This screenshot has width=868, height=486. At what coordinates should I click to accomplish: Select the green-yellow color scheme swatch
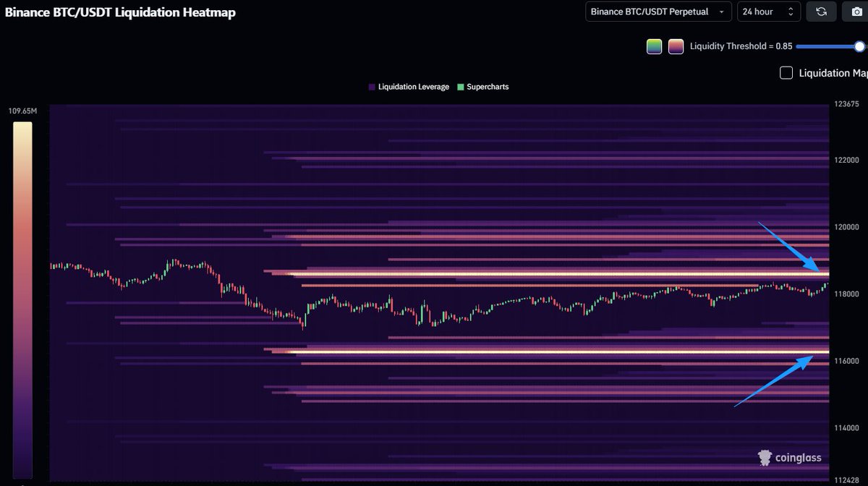click(654, 46)
